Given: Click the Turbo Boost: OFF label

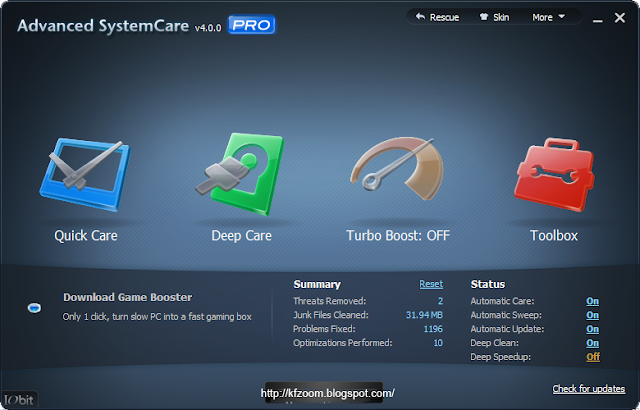Looking at the screenshot, I should pos(398,235).
